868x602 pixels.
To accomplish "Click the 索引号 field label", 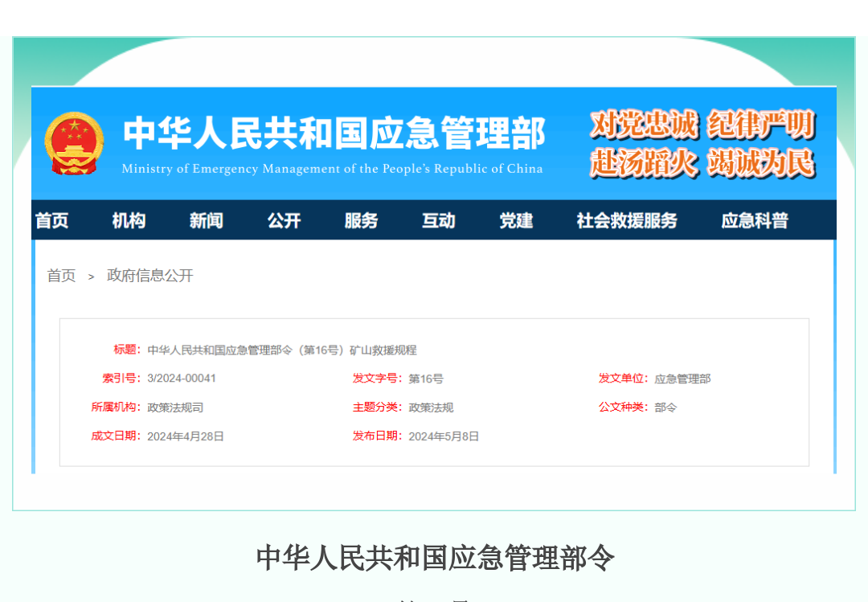I will tap(121, 379).
